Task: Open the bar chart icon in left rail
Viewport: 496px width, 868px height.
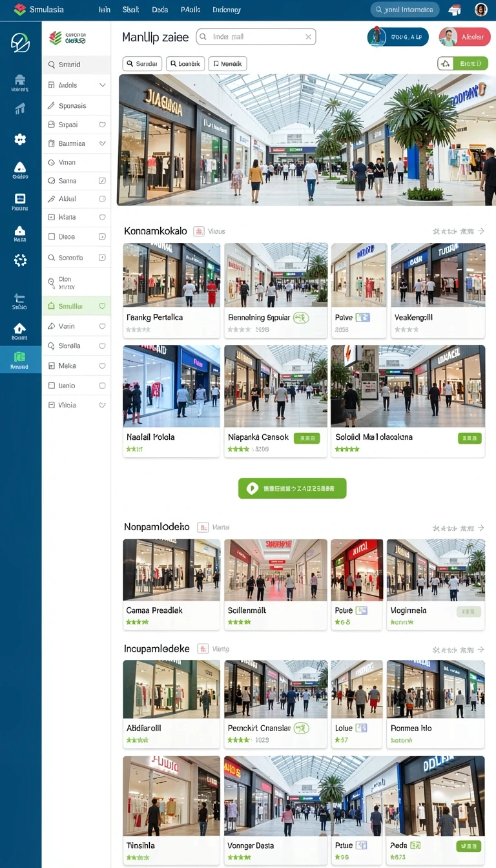Action: [20, 108]
